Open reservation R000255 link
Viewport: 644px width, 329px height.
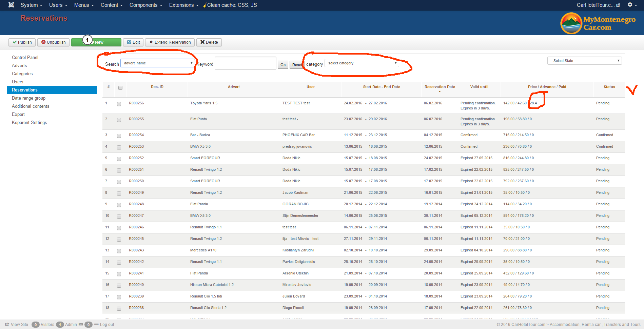pyautogui.click(x=136, y=119)
